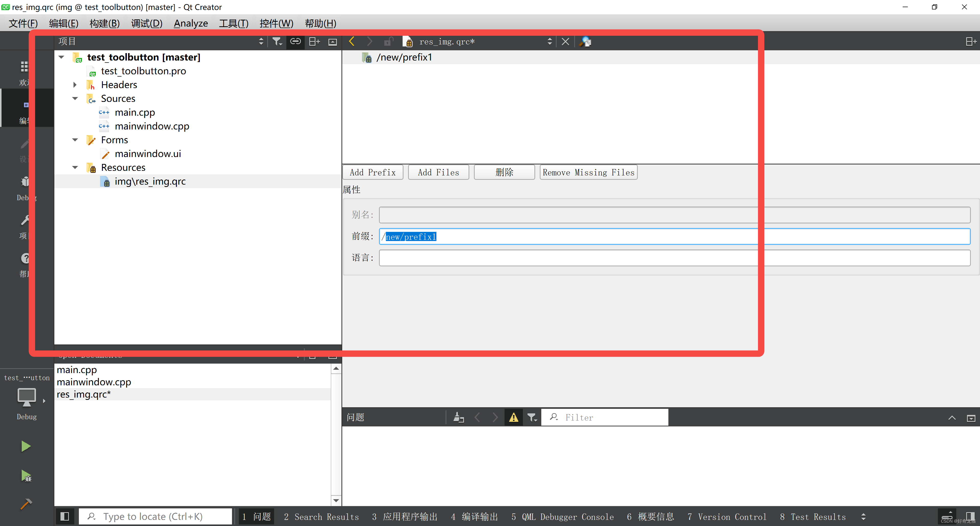980x526 pixels.
Task: Go back with the yellow back arrow
Action: [x=351, y=41]
